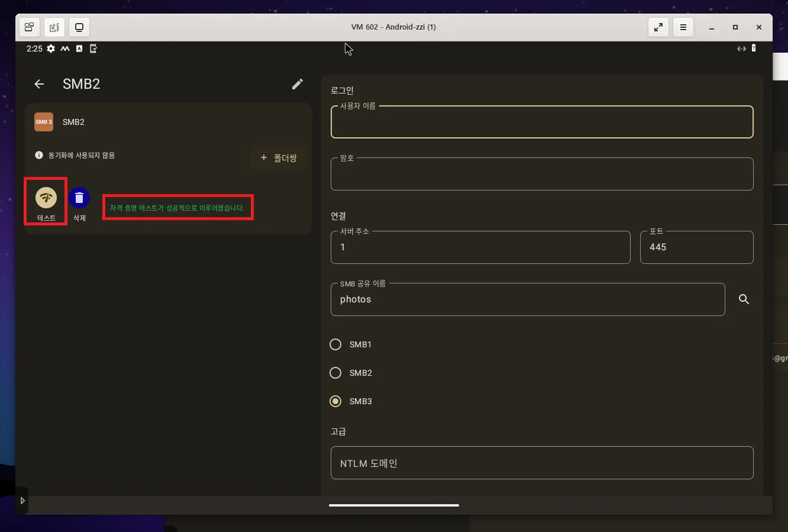Click the orange SMB3 account icon

43,122
